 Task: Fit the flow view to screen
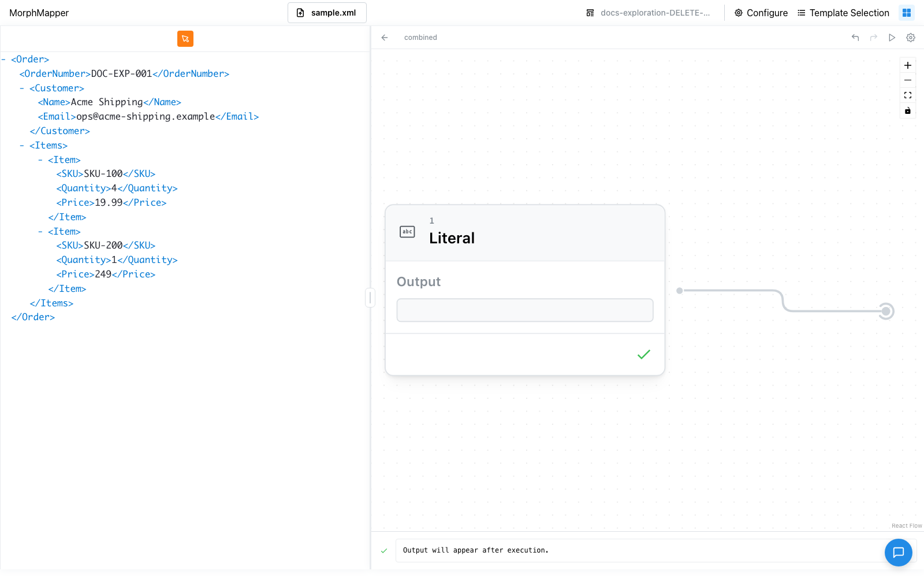click(908, 95)
